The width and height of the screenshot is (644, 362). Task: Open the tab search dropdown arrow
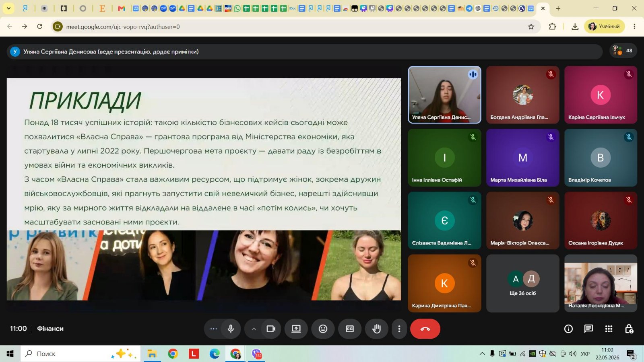(8, 8)
